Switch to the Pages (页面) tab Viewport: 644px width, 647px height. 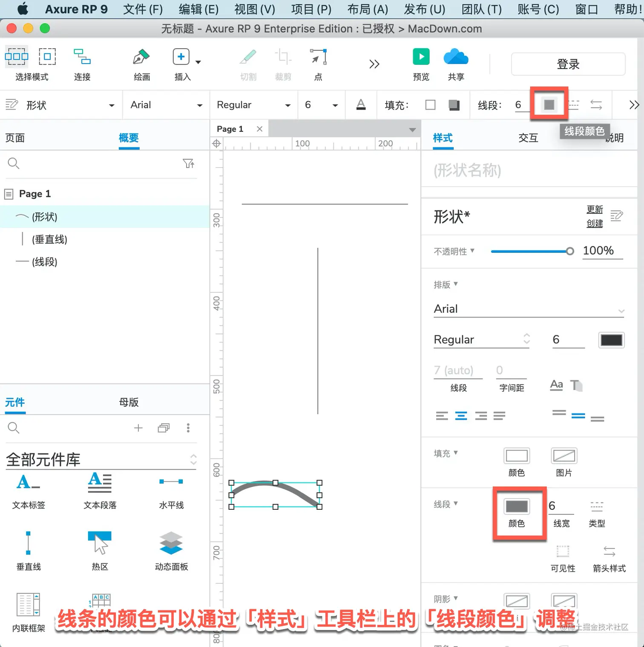[x=15, y=138]
